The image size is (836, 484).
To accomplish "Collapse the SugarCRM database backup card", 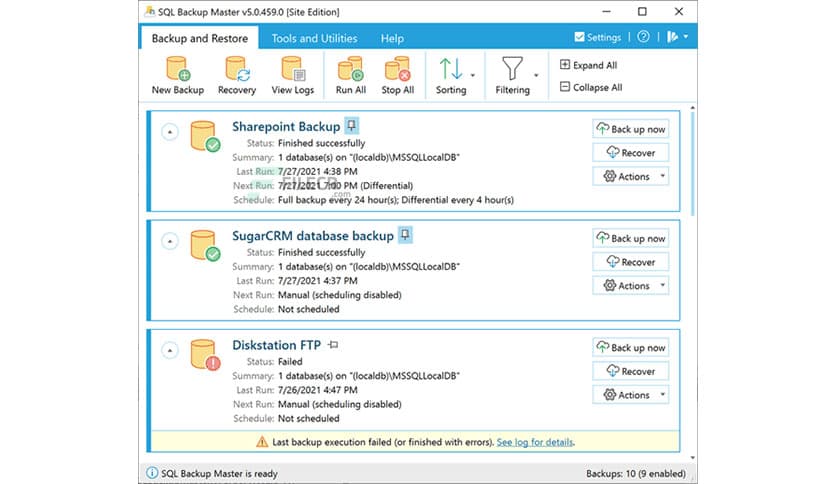I will coord(170,241).
